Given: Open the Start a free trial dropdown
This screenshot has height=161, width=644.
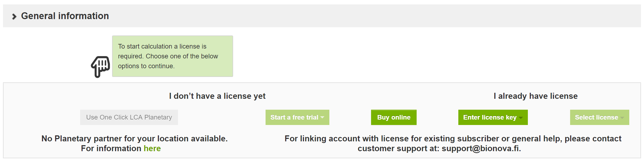Looking at the screenshot, I should tap(297, 117).
